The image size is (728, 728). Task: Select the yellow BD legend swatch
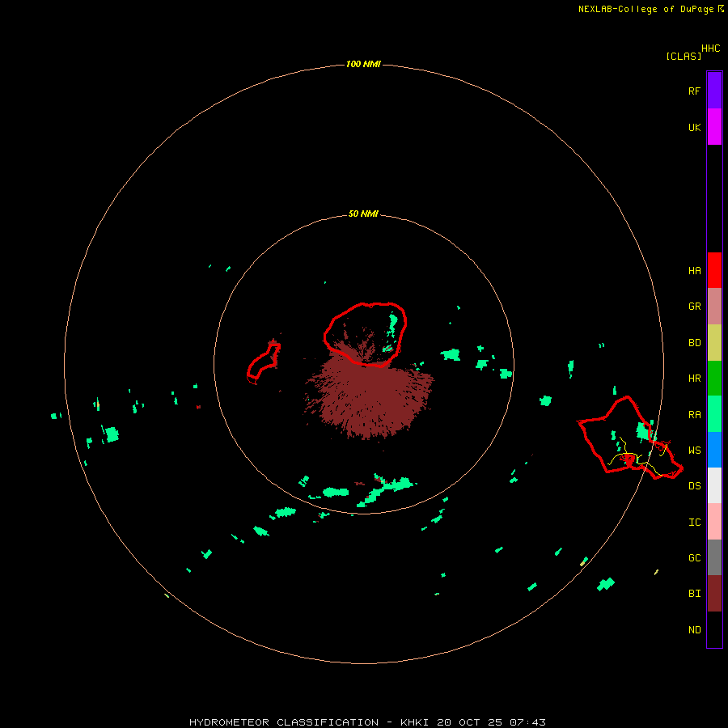point(714,343)
